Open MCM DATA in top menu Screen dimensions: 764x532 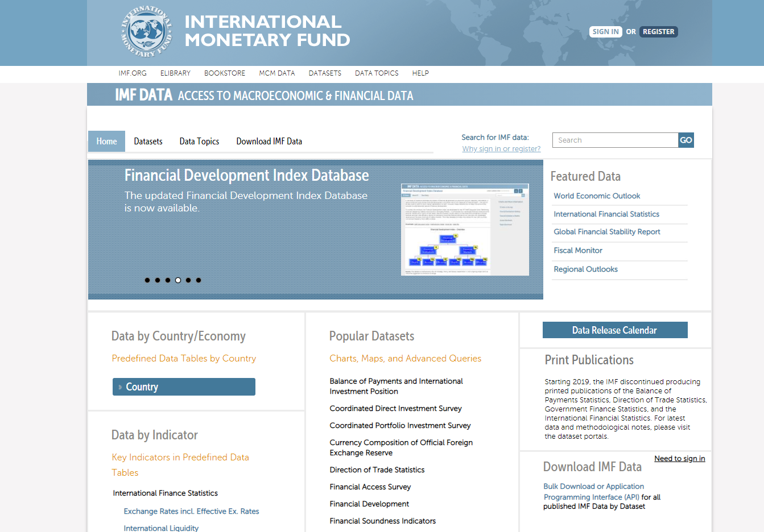click(x=277, y=73)
